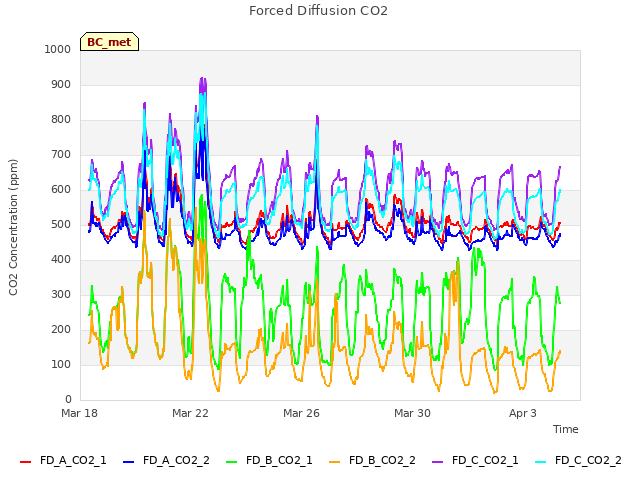Click the Mar 26 x-axis label

tap(301, 413)
